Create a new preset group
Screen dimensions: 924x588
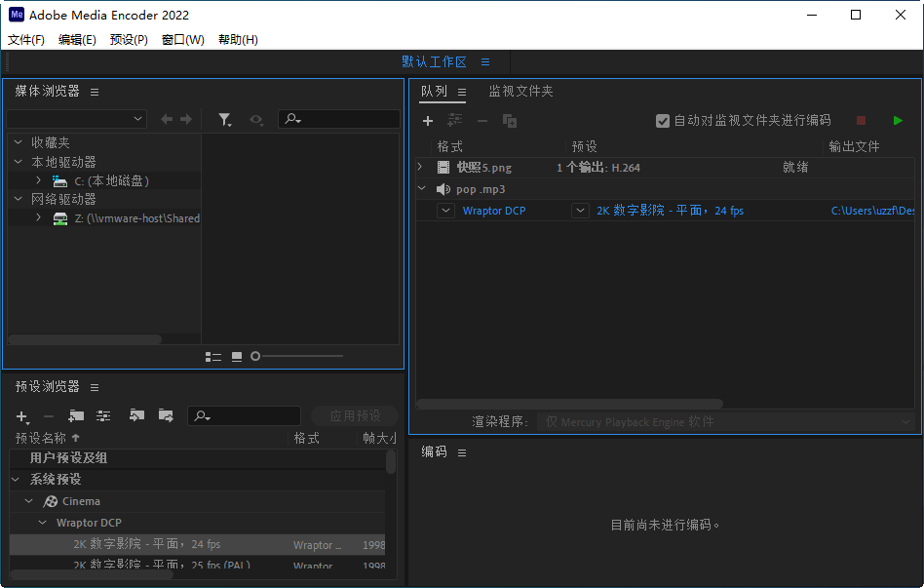coord(76,416)
